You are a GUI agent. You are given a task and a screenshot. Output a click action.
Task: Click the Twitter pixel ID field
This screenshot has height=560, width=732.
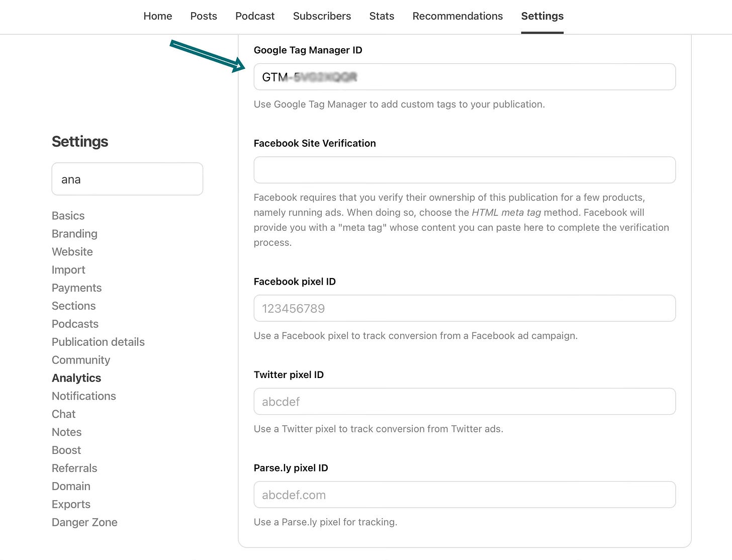464,401
